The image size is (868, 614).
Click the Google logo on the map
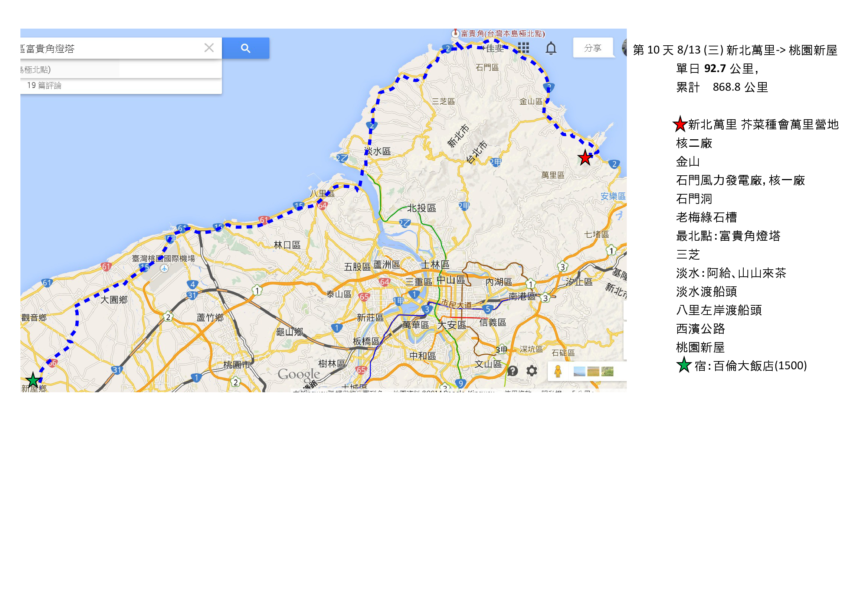pos(299,374)
